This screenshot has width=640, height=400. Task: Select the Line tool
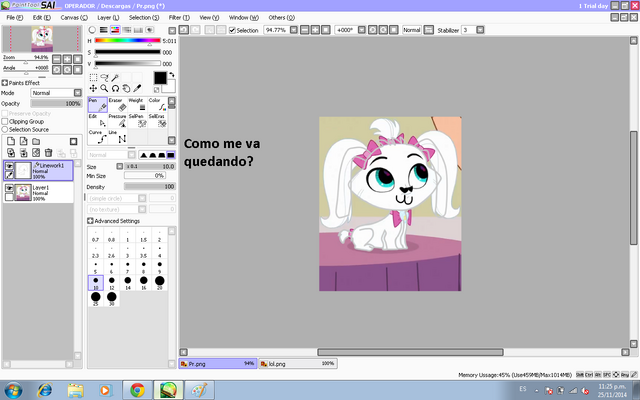[118, 137]
